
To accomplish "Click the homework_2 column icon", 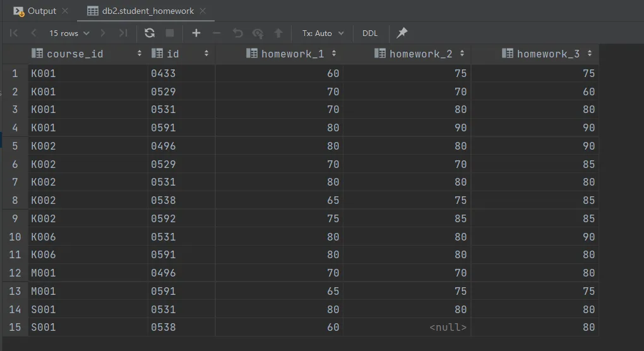I will [380, 53].
